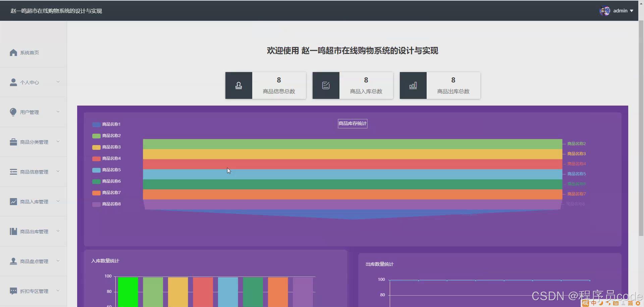Viewport: 644px width, 307px height.
Task: Click the edit icon on 商品入库总数 card
Action: coord(326,85)
